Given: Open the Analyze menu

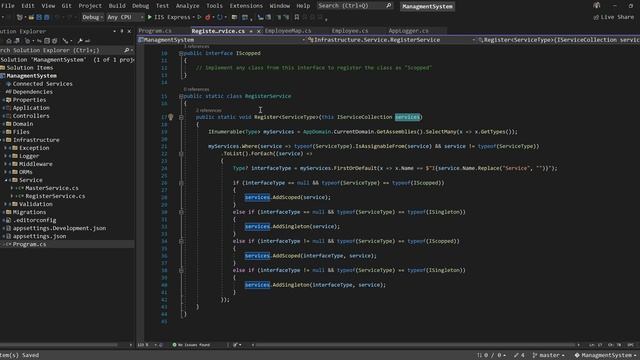Looking at the screenshot, I should point(187,6).
